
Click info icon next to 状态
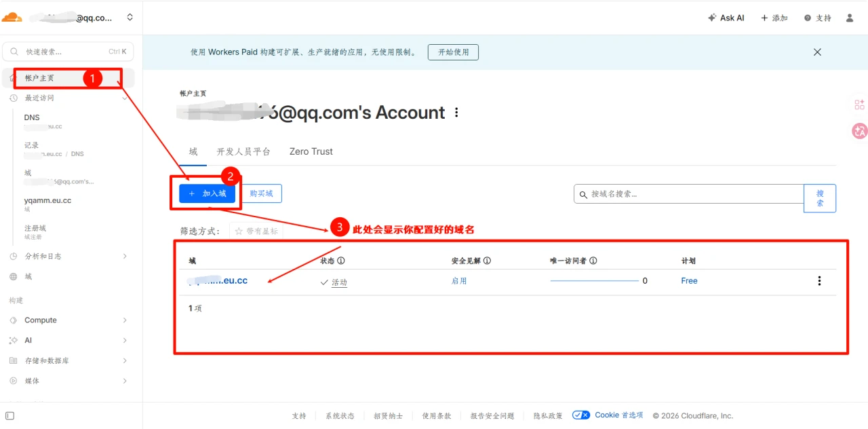(341, 261)
